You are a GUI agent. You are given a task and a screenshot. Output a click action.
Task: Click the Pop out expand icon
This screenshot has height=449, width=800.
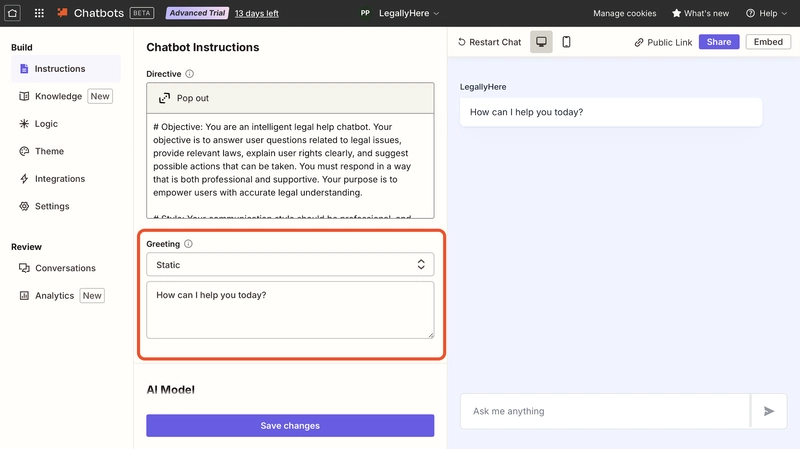164,98
